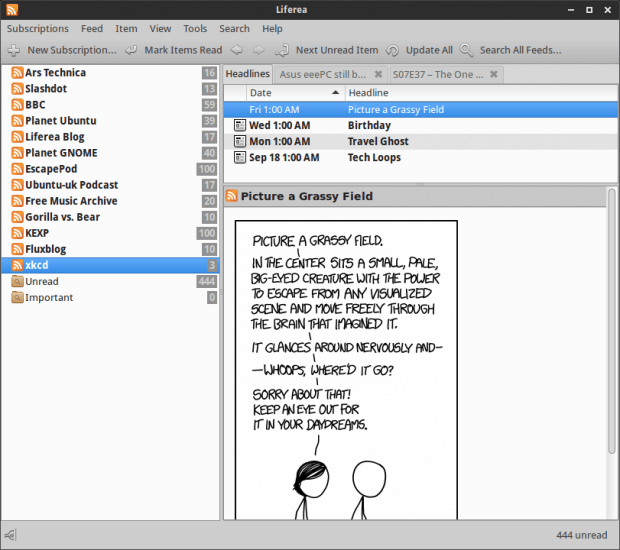Screen dimensions: 620x550
Task: Open the Subscriptions menu
Action: [38, 29]
